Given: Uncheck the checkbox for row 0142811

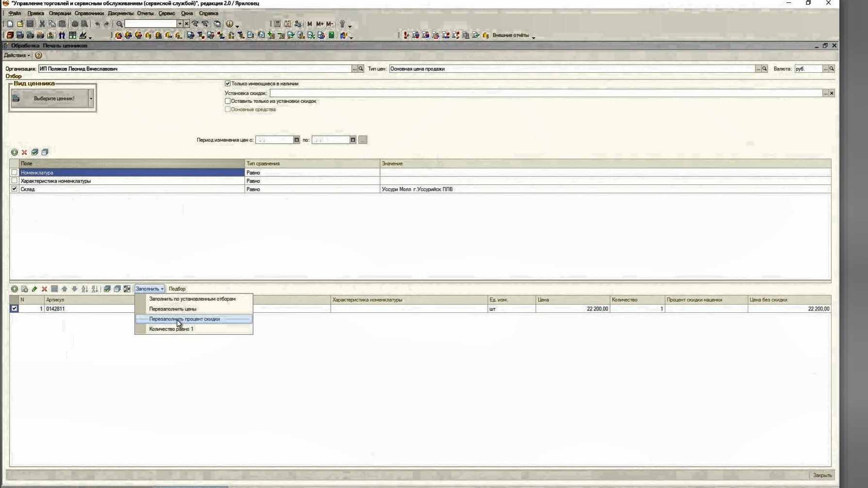Looking at the screenshot, I should tap(14, 309).
